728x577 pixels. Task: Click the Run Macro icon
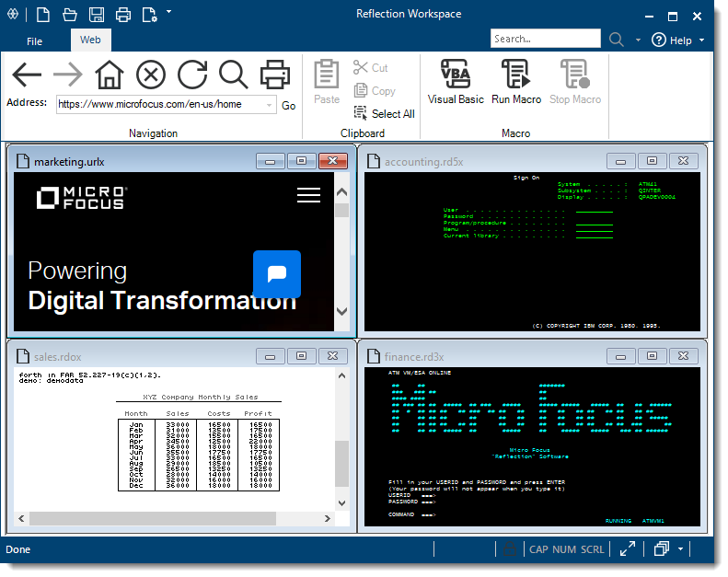[515, 82]
